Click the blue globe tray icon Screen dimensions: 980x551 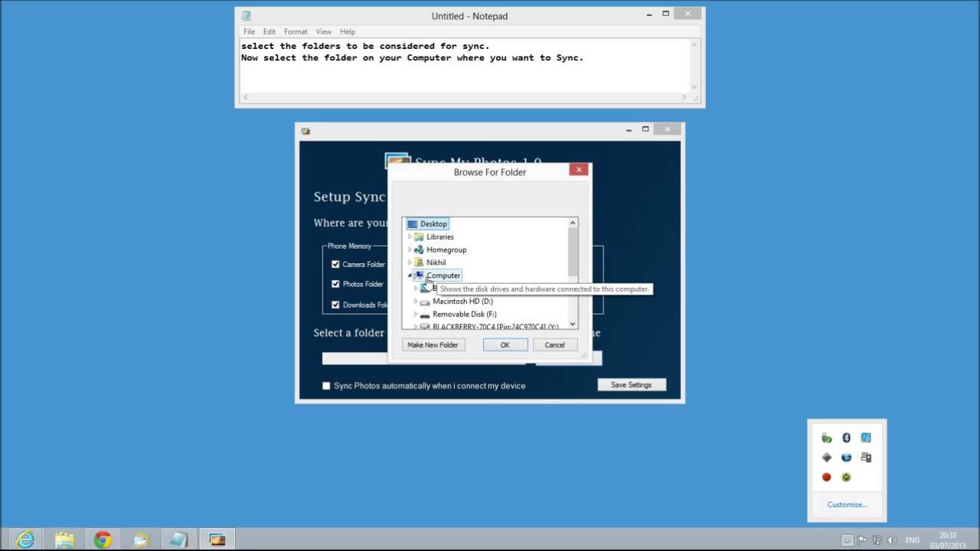846,457
